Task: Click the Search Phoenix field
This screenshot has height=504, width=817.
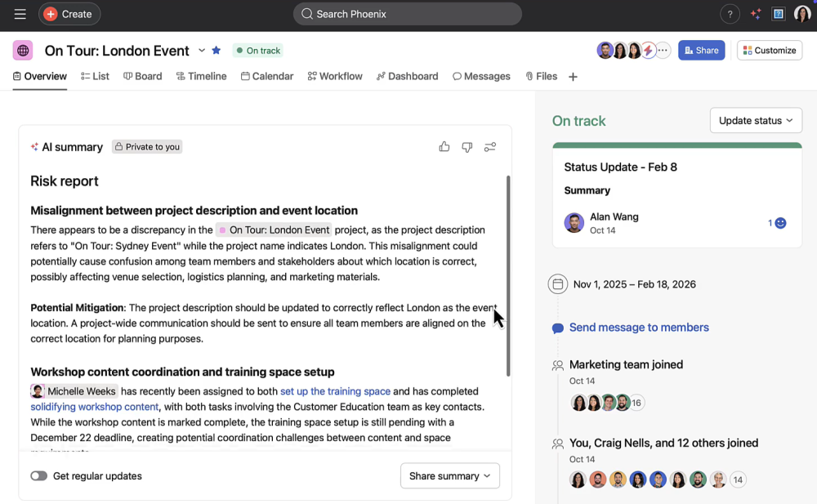Action: click(x=407, y=14)
